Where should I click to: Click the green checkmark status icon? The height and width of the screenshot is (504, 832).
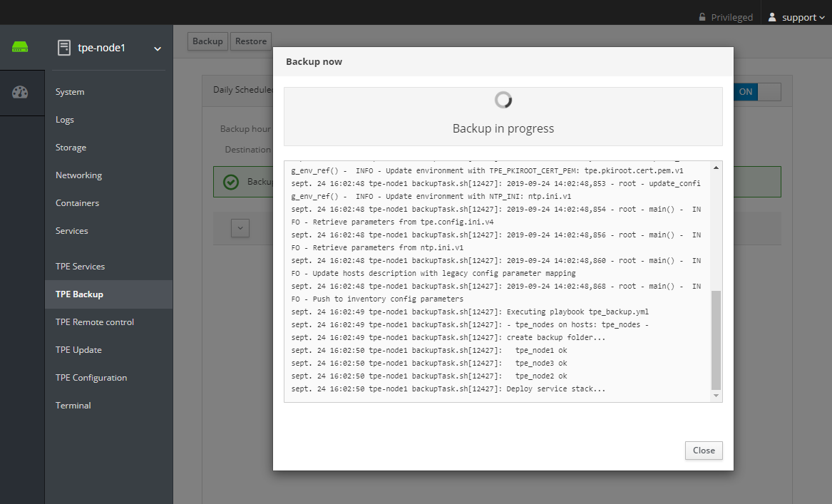[231, 182]
